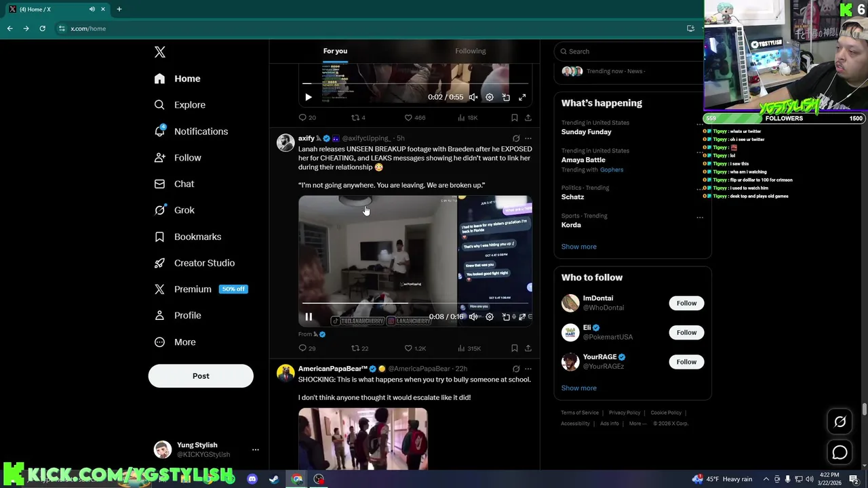Go to Home in sidebar

point(177,79)
